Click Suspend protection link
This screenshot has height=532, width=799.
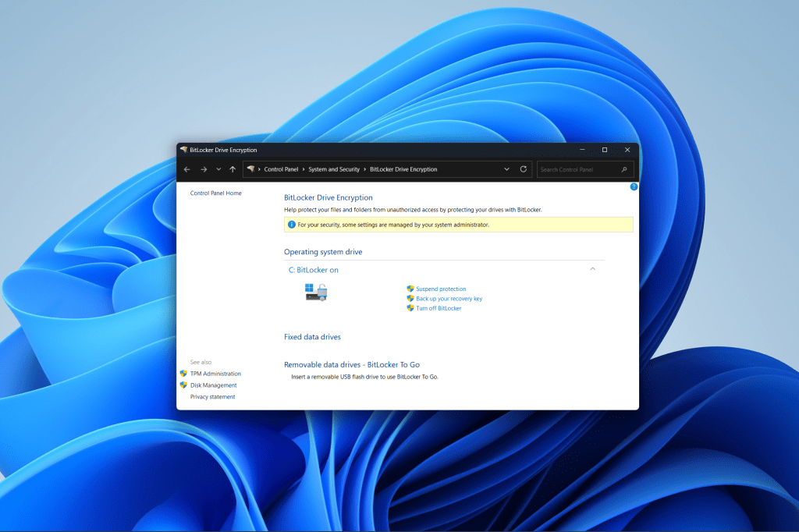tap(441, 289)
